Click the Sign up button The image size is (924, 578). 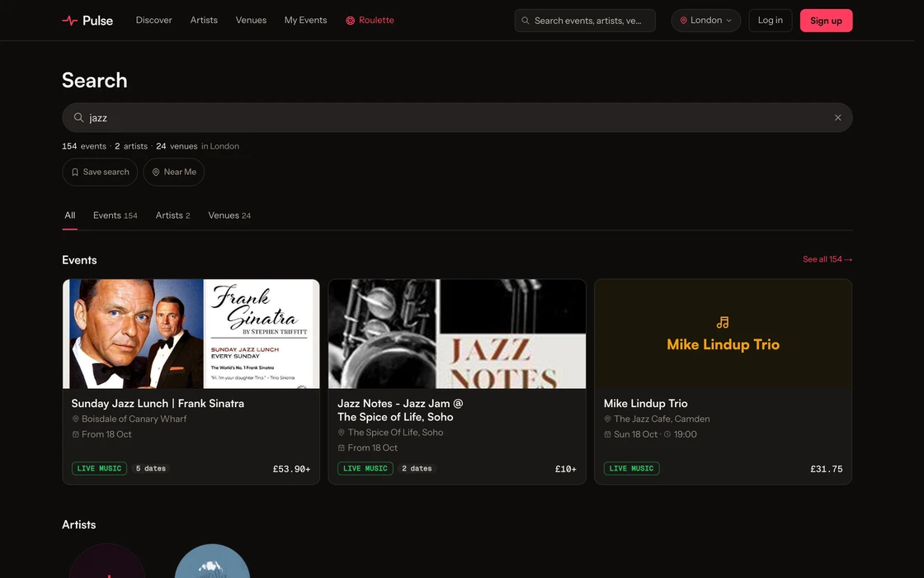point(826,21)
